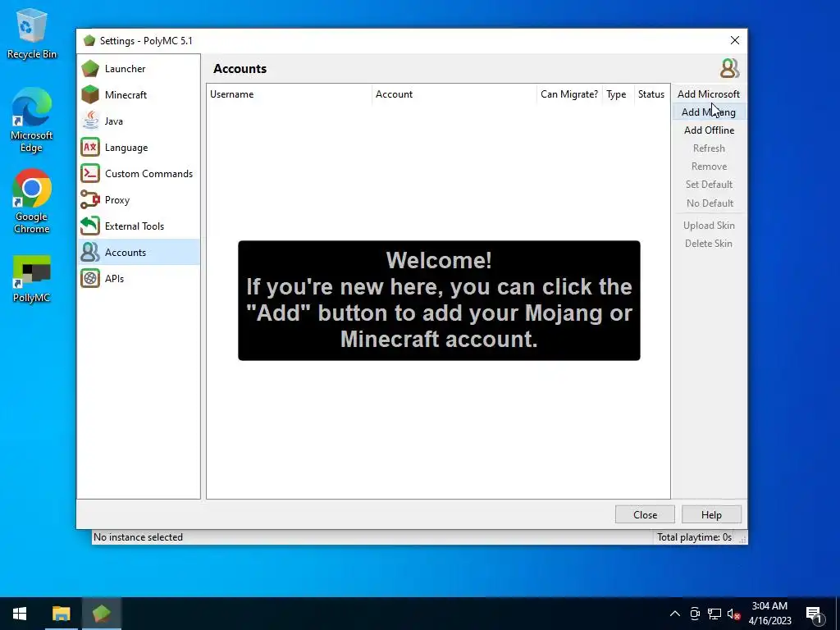Open the Windows Start menu
The width and height of the screenshot is (840, 630).
20,614
